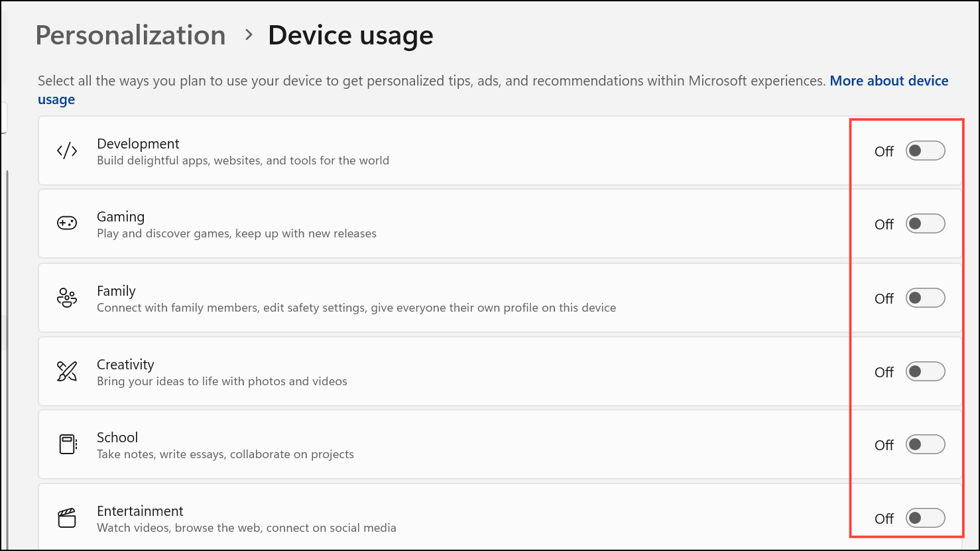The height and width of the screenshot is (551, 980).
Task: Click the left sidebar vertical scrollbar
Action: (7, 259)
